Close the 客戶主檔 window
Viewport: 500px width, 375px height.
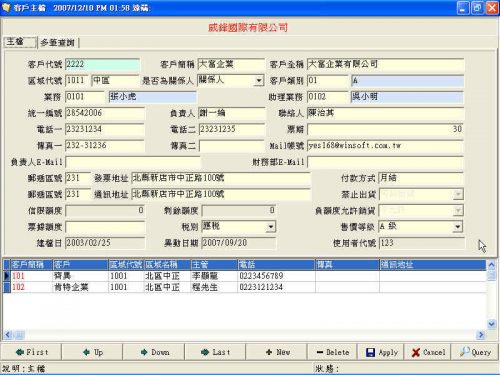(492, 8)
